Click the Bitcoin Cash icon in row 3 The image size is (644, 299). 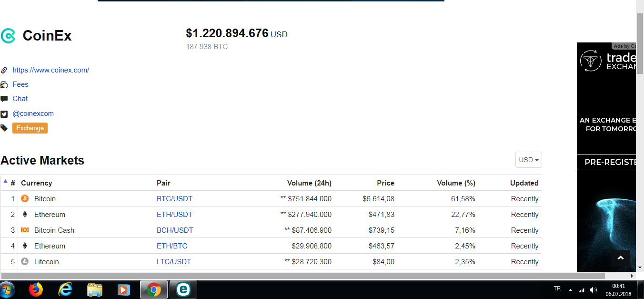click(x=25, y=230)
